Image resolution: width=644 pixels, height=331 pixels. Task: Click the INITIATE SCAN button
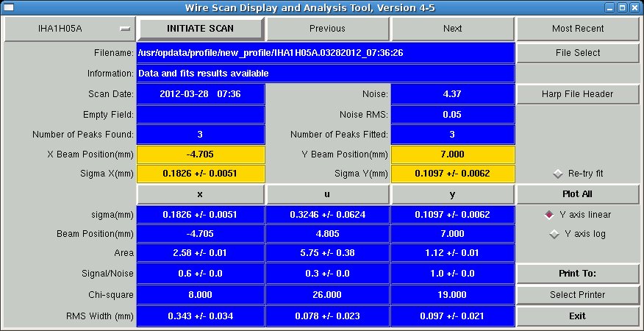pos(200,29)
